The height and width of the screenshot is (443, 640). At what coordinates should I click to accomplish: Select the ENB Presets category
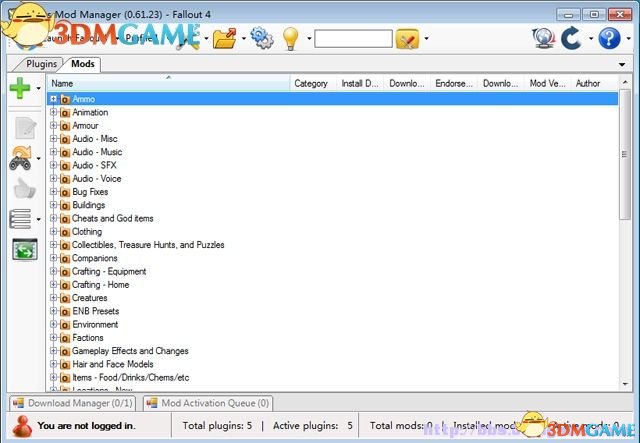[x=96, y=311]
